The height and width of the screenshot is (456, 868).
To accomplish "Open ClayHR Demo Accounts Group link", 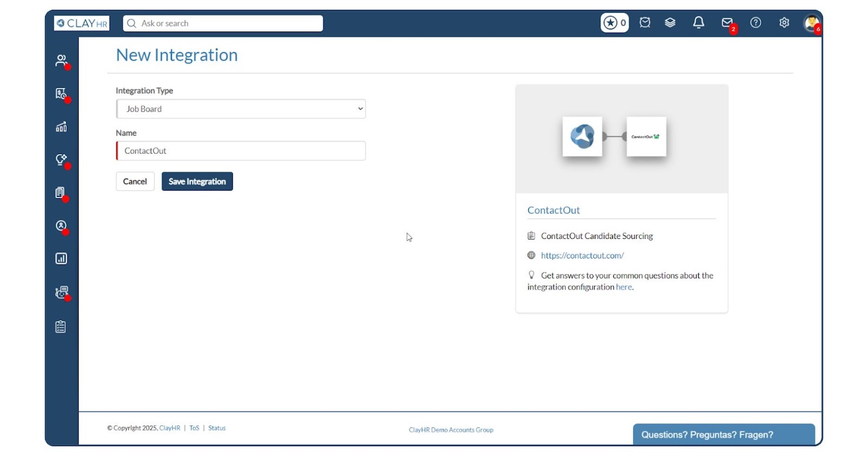I will click(451, 430).
